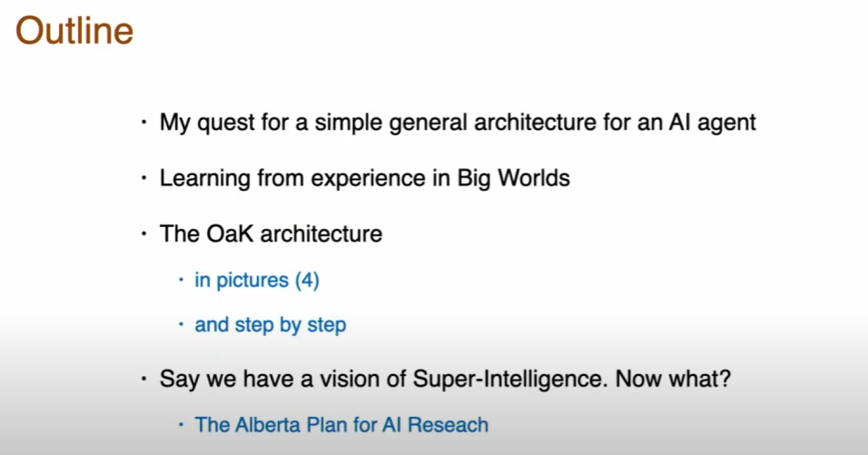868x455 pixels.
Task: Select the "Say we have a vision of Super-Intelligence" line
Action: [x=445, y=380]
